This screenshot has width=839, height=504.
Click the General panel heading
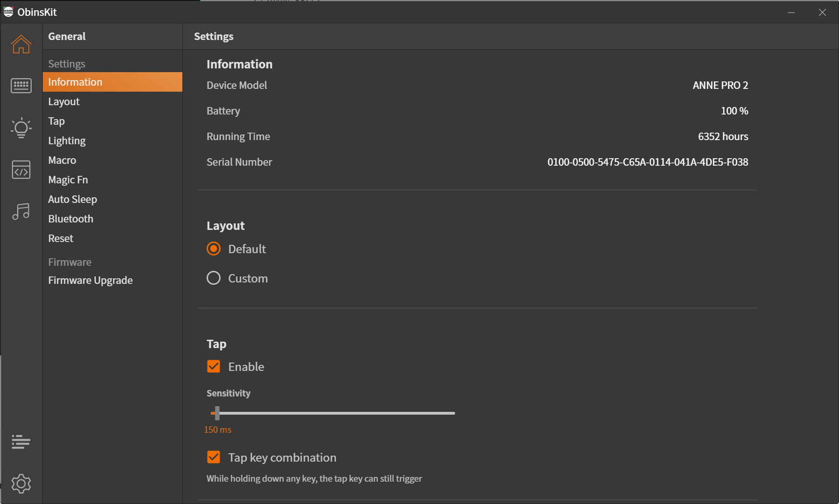coord(67,36)
